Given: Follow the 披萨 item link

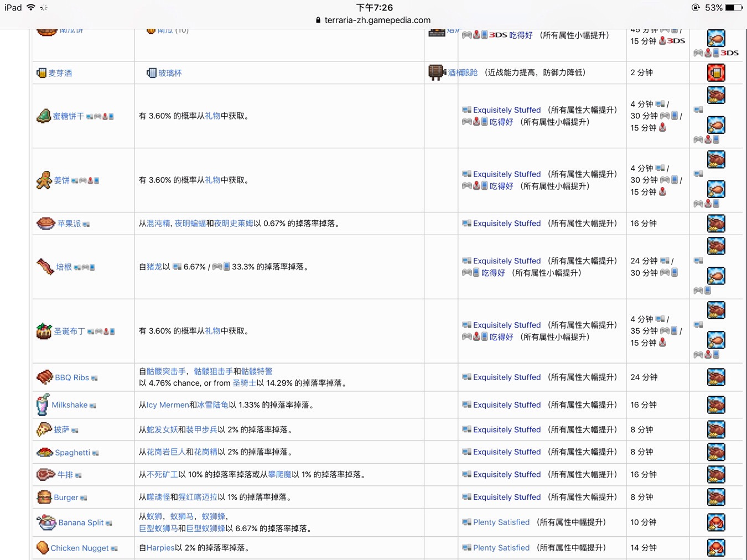Looking at the screenshot, I should click(x=62, y=429).
